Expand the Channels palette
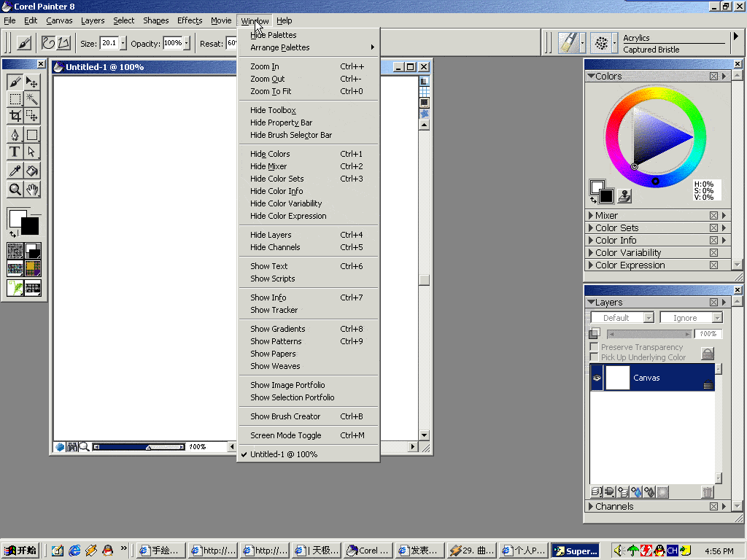 [591, 506]
